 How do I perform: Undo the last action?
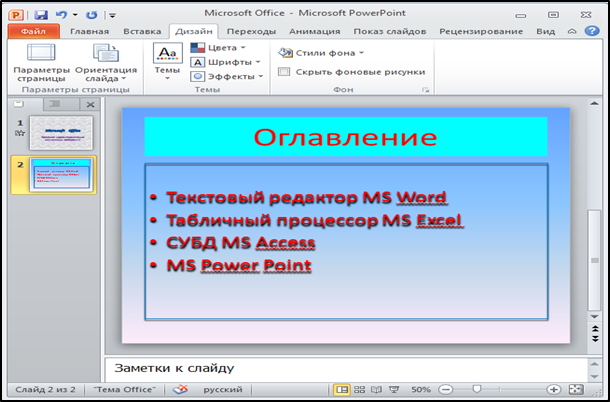point(61,15)
